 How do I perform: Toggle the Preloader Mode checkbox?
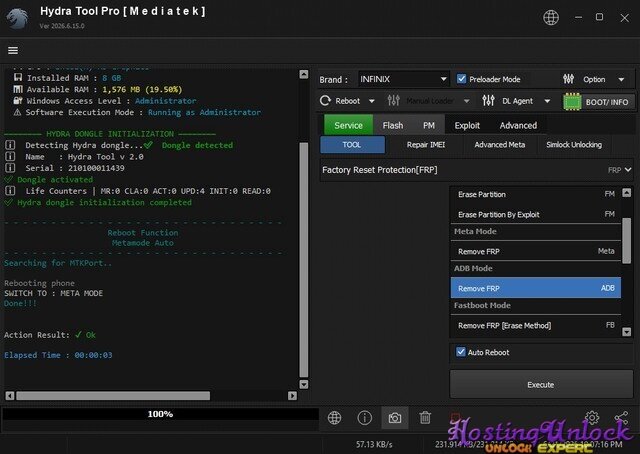[x=461, y=79]
